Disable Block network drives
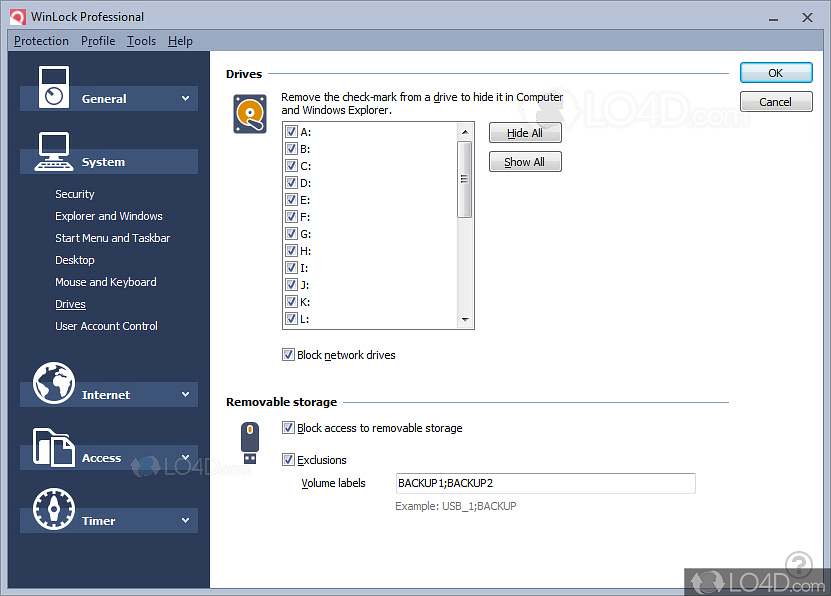Image resolution: width=831 pixels, height=596 pixels. [x=288, y=354]
